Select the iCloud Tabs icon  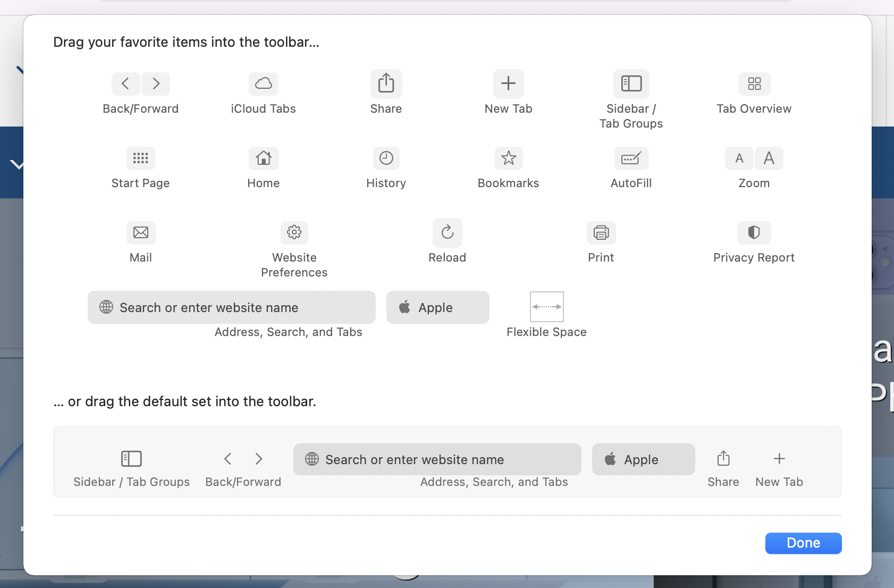(263, 83)
